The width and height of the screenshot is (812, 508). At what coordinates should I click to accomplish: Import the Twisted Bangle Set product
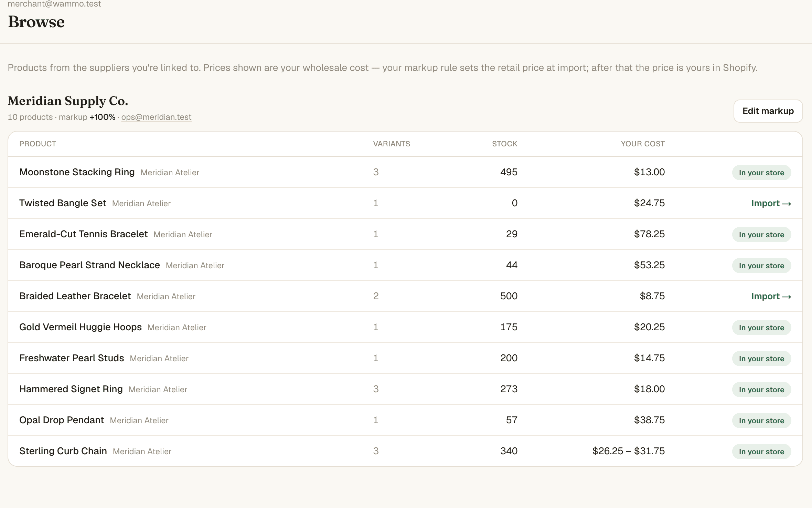click(771, 203)
